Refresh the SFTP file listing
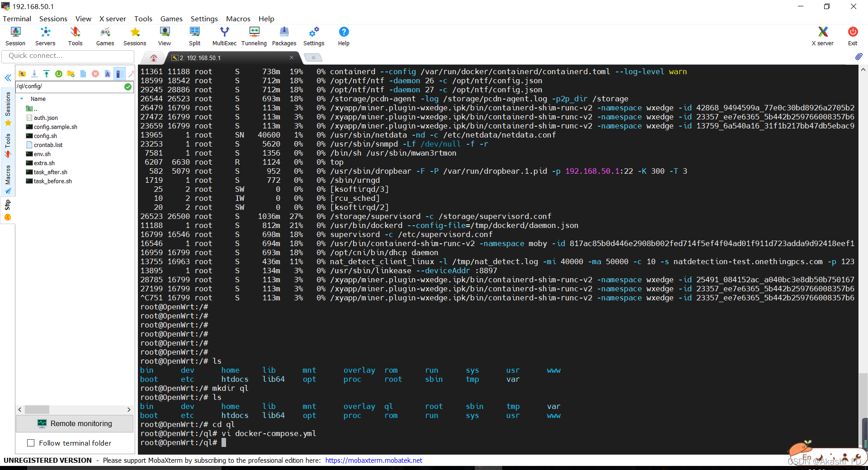 (x=59, y=73)
